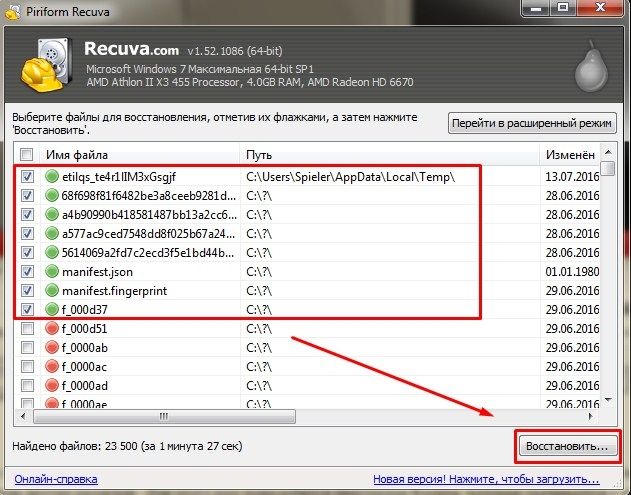631x495 pixels.
Task: Select file name etilqs_te4r1IIM3xGsgjf
Action: [119, 177]
